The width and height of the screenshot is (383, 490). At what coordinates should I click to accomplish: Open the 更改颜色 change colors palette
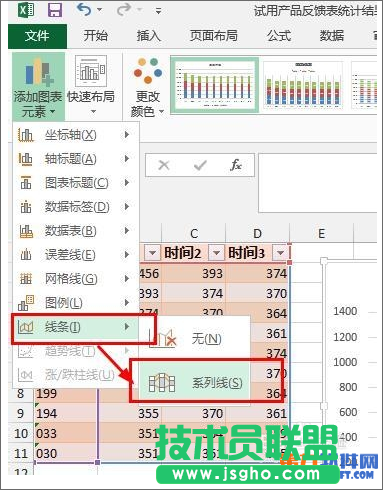point(147,87)
